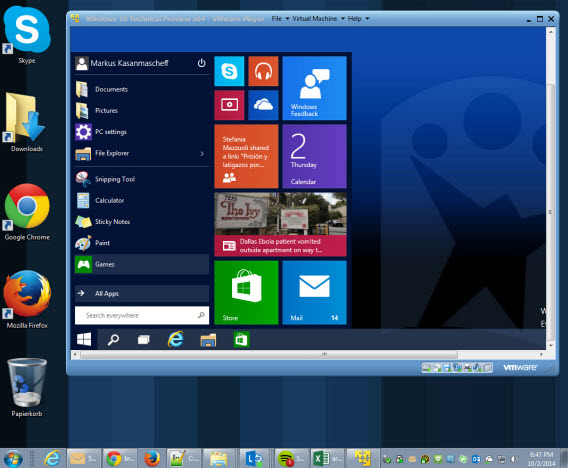
Task: Switch to Spotify on the host taskbar
Action: [x=292, y=459]
